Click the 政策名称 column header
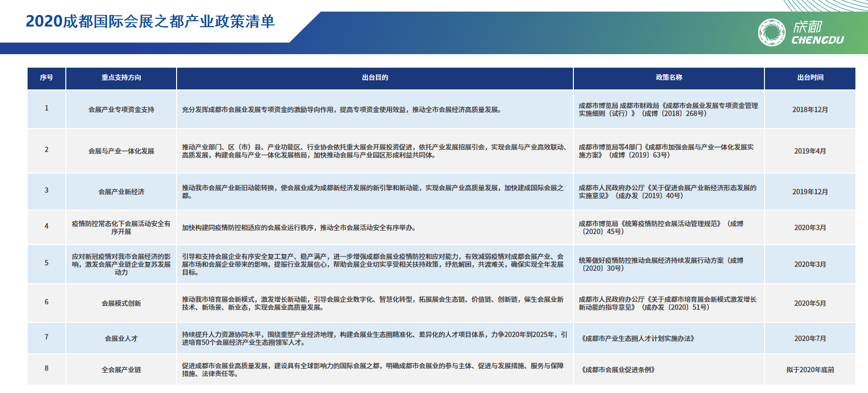868x393 pixels. 669,77
